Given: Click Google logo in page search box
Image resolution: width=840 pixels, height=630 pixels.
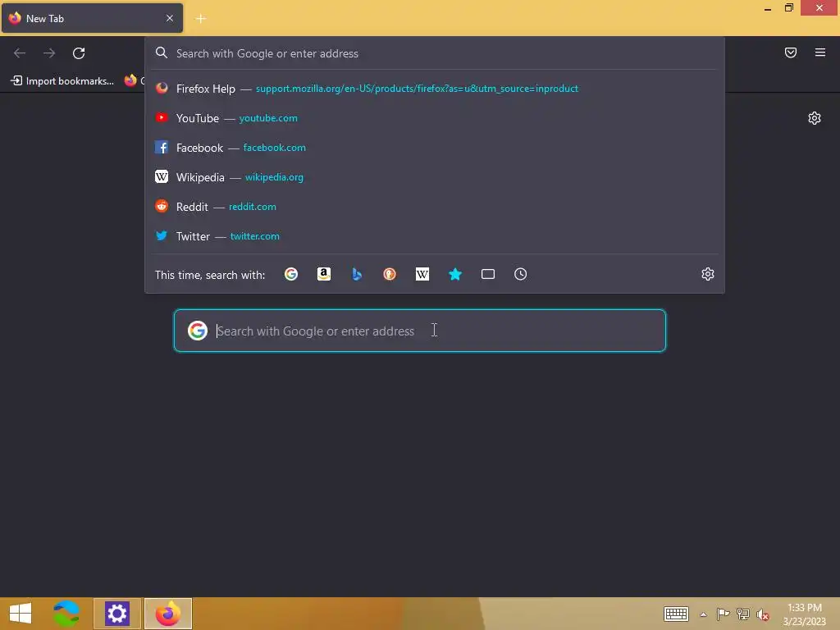Looking at the screenshot, I should [x=198, y=331].
